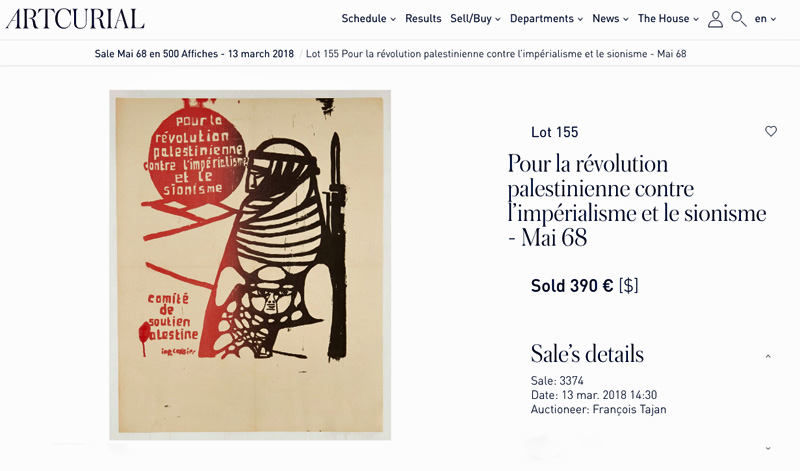
Task: Open Sale Mai 68 en 500 Affiches breadcrumb
Action: (x=194, y=54)
